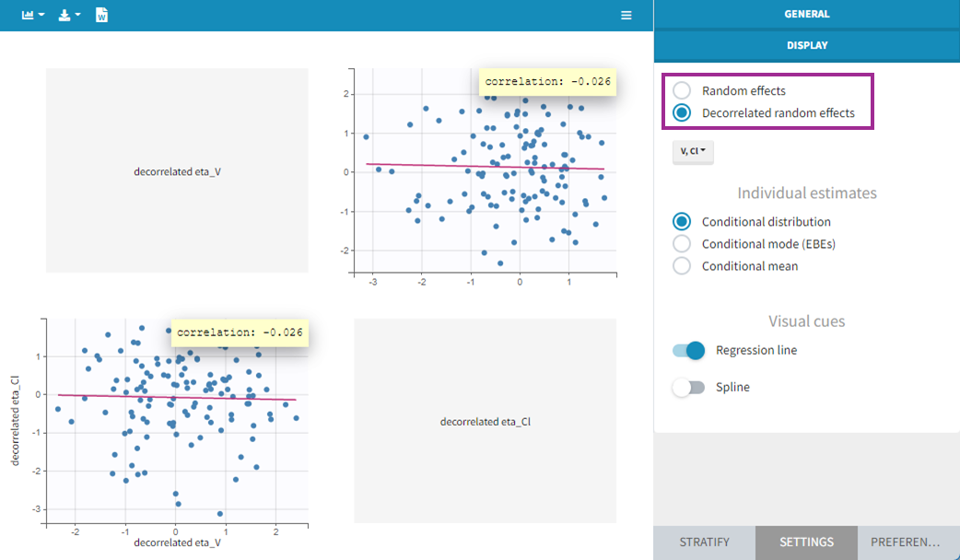Open the chart type menu icon
This screenshot has width=960, height=560.
coord(33,16)
